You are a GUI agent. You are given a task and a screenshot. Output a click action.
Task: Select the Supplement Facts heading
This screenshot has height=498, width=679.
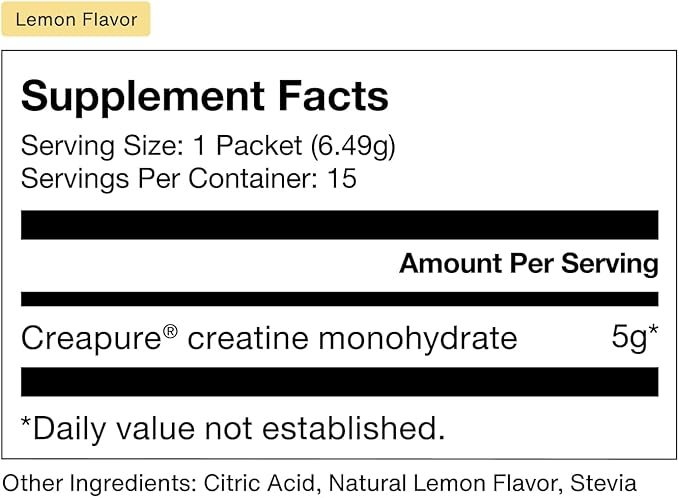coord(204,96)
